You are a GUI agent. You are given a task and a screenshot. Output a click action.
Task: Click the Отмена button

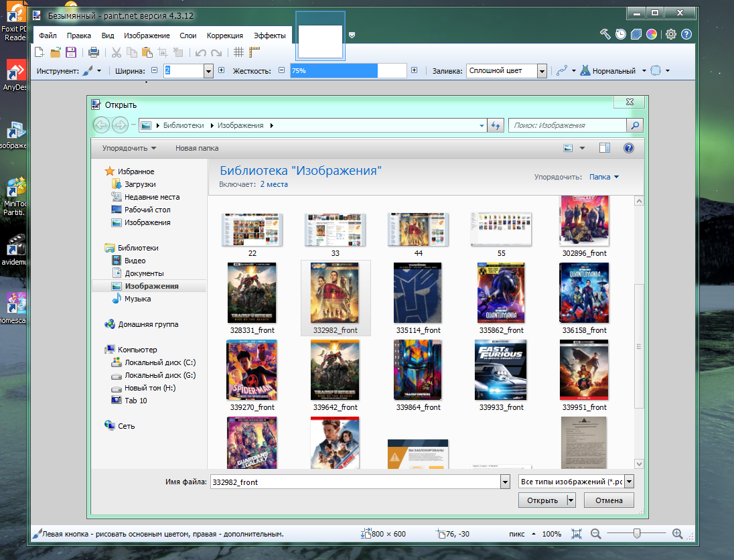click(609, 500)
